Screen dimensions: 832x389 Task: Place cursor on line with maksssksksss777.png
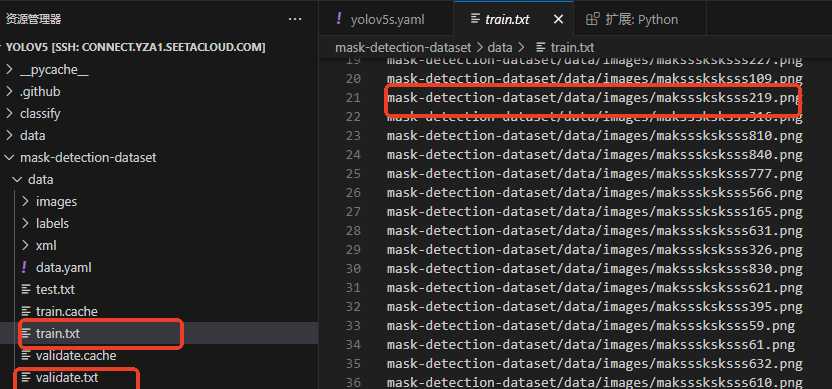594,174
